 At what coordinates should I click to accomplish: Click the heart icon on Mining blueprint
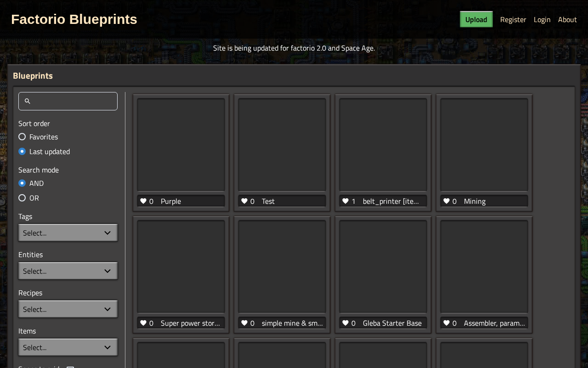point(447,201)
